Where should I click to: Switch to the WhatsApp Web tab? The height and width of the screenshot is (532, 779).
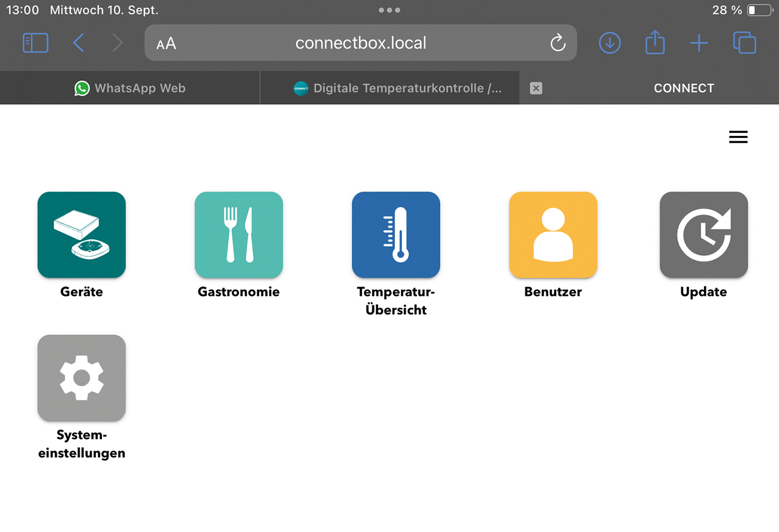(130, 88)
